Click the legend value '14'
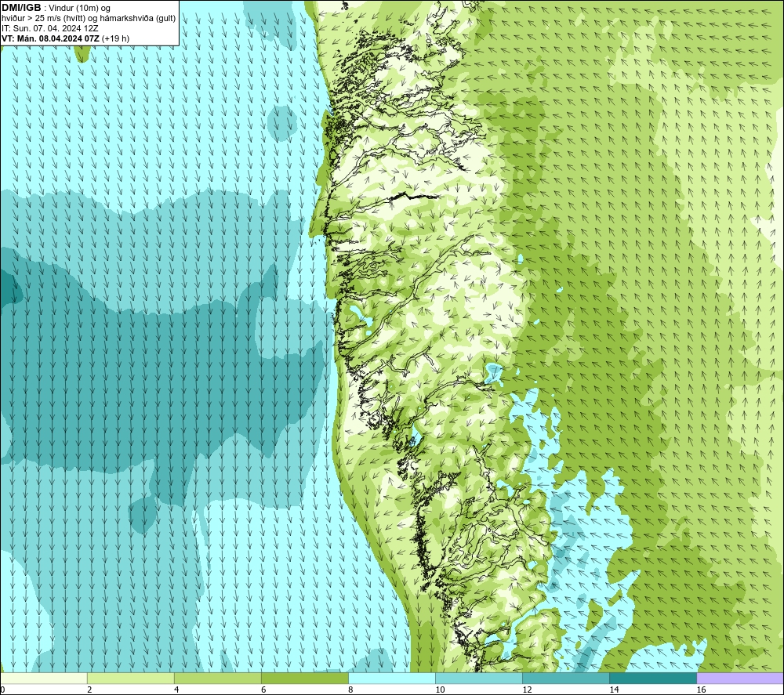 click(614, 690)
